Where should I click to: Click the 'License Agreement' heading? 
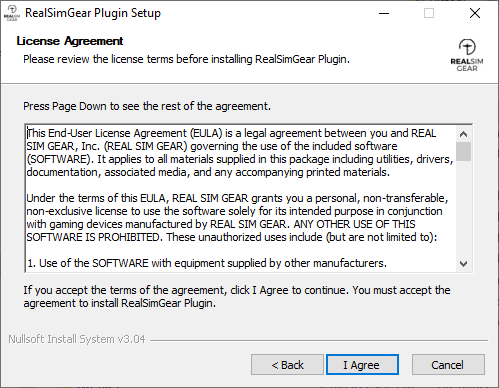(70, 41)
